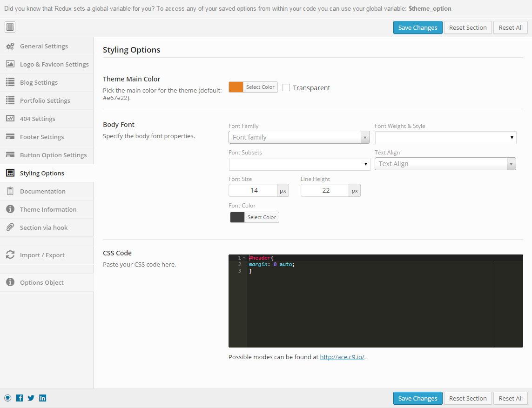Screen dimensions: 532x408
Task: Open the LinkedIn footer icon
Action: point(42,398)
